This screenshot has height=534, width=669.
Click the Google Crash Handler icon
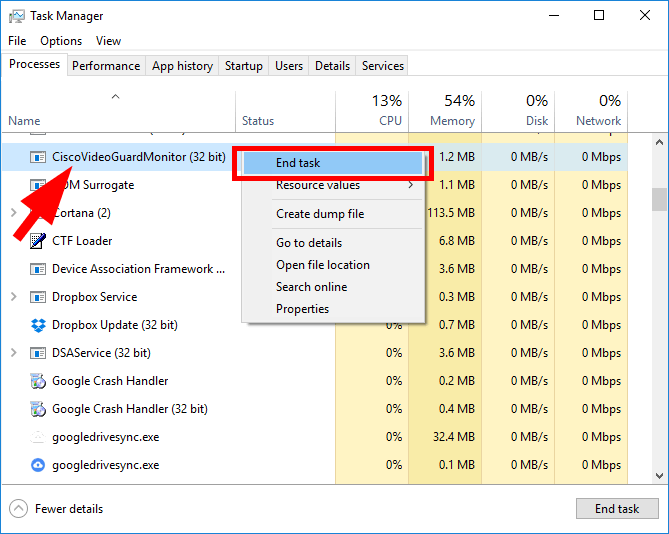pyautogui.click(x=38, y=381)
